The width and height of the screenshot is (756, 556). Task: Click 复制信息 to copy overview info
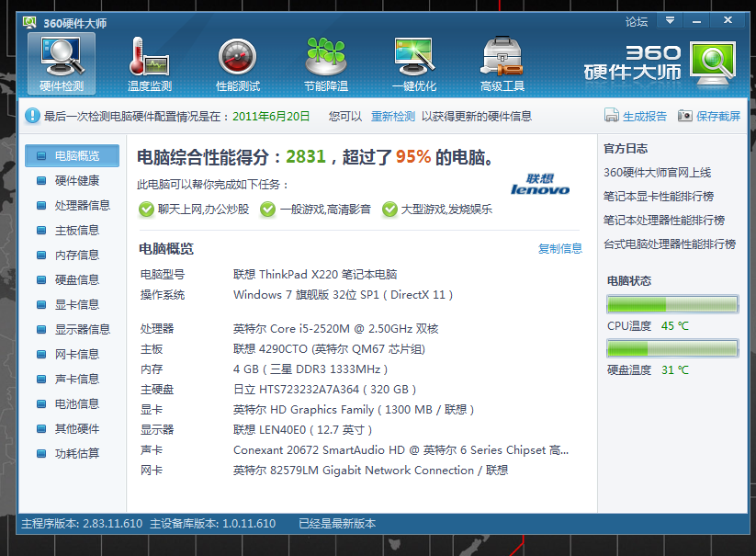pyautogui.click(x=559, y=248)
